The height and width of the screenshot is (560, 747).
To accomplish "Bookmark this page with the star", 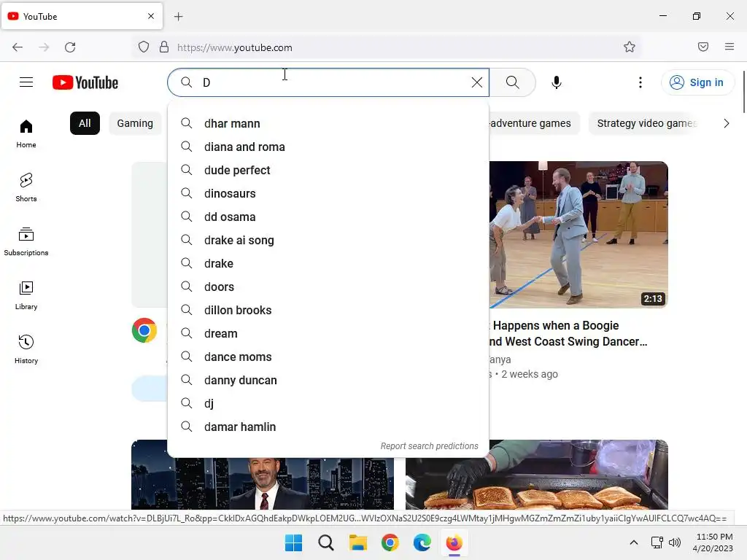I will tap(630, 47).
